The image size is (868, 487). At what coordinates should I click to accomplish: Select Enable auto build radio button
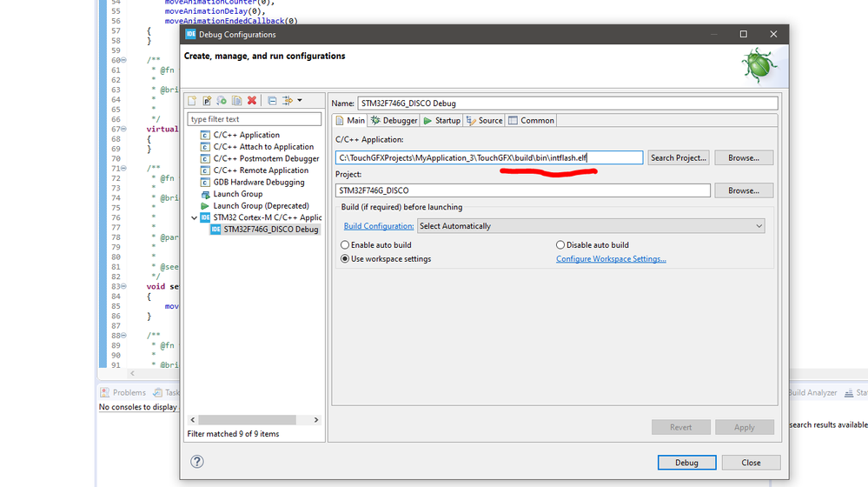point(345,245)
